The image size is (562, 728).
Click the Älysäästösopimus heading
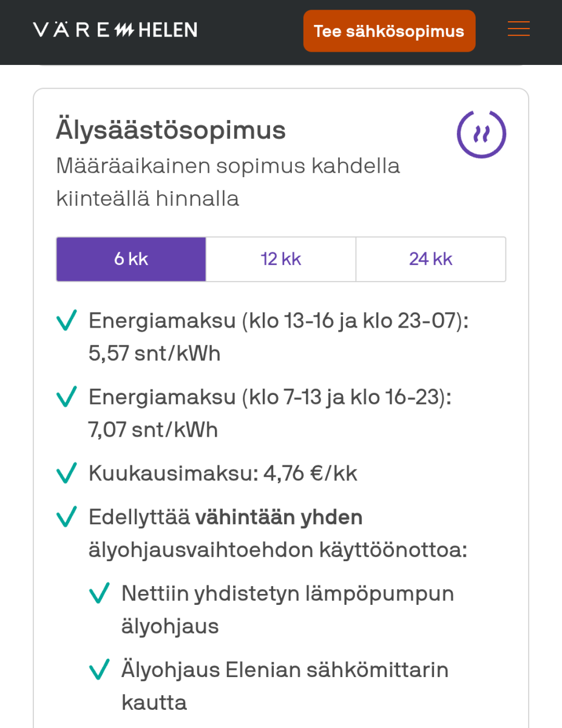[171, 130]
